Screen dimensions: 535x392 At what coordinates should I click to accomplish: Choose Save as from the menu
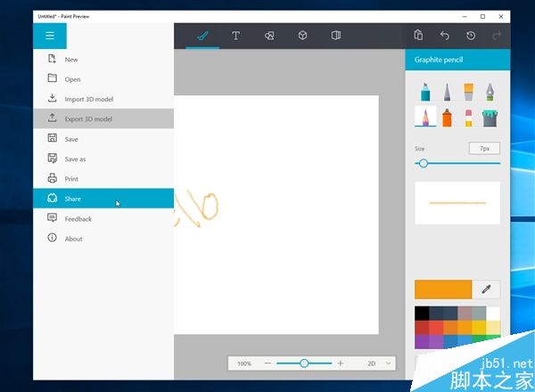point(103,159)
